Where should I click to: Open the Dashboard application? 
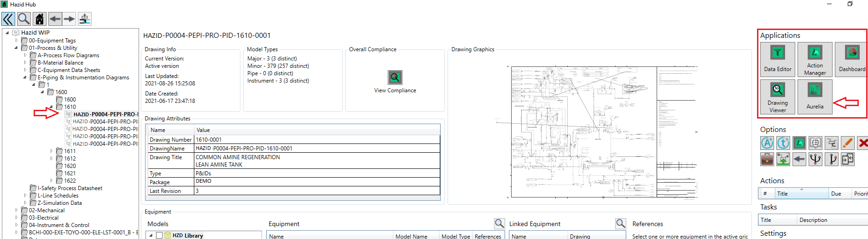(x=851, y=59)
